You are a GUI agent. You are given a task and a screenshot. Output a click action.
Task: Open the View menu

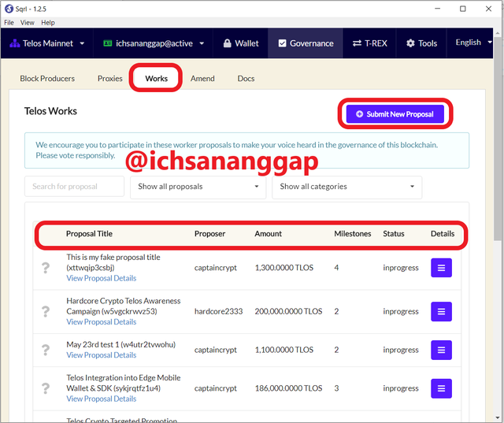[x=28, y=23]
